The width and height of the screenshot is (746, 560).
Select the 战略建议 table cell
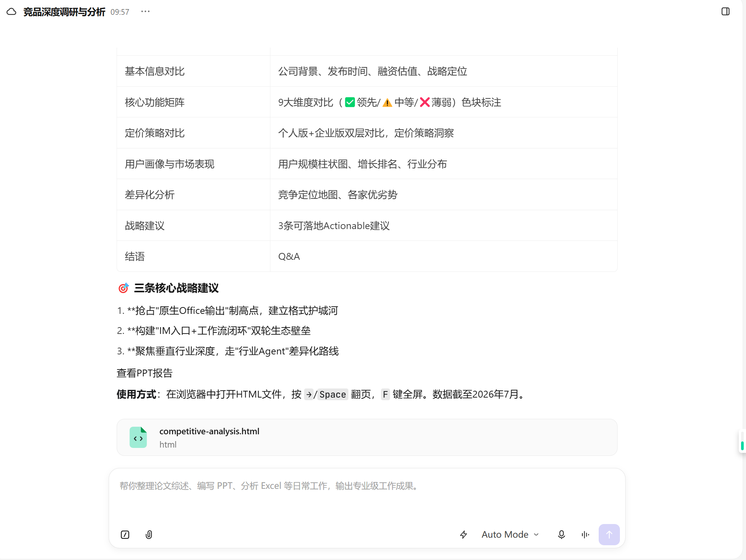(x=194, y=226)
